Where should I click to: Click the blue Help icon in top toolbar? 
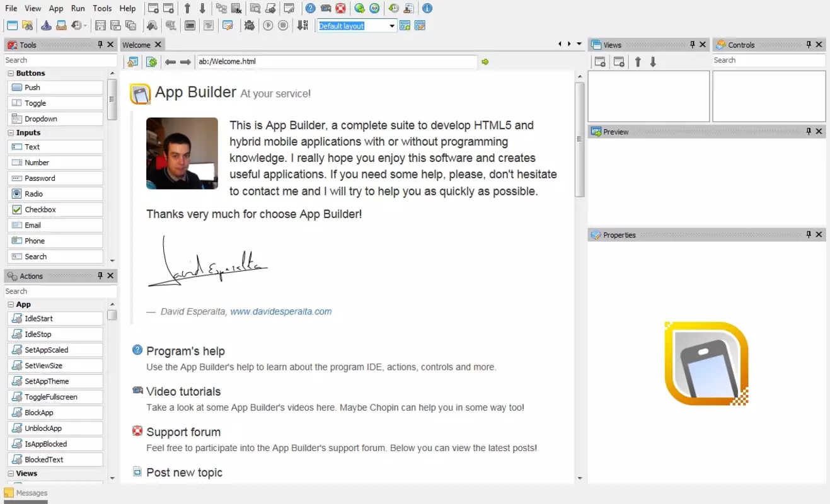point(311,9)
